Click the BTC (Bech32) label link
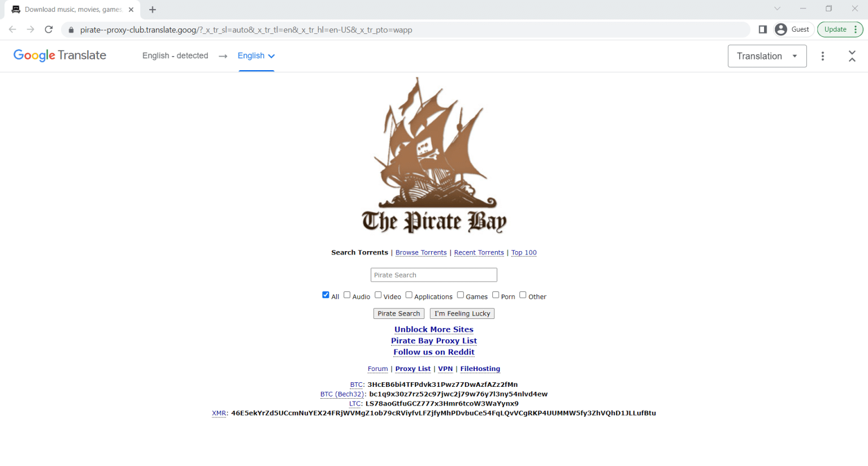The image size is (868, 466). click(x=342, y=394)
